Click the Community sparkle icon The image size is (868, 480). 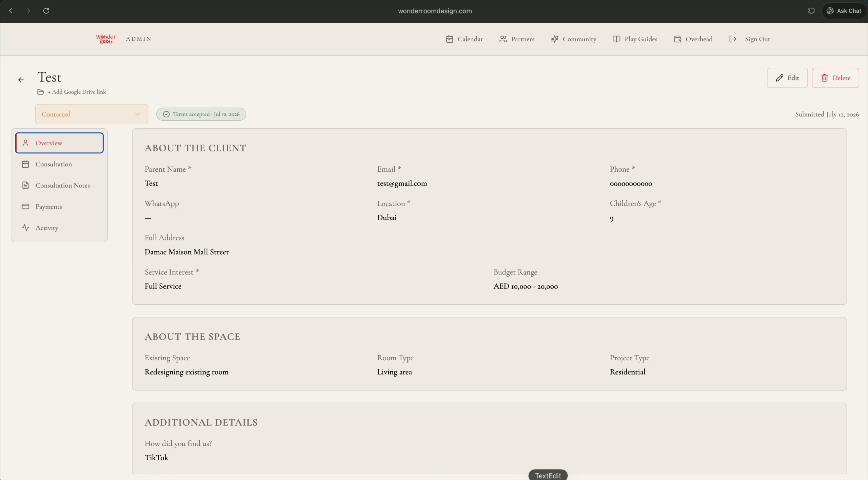[x=555, y=39]
